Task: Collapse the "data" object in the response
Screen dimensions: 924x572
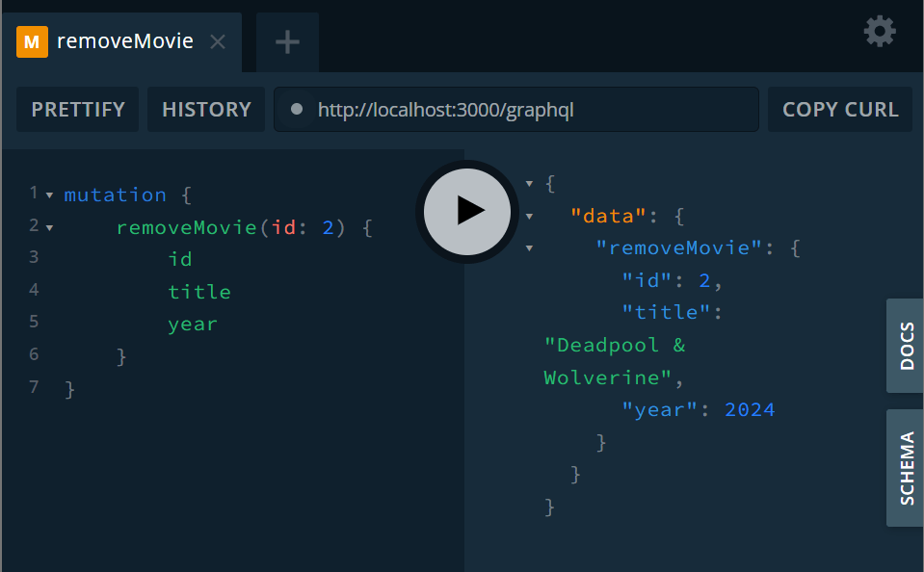Action: coord(529,217)
